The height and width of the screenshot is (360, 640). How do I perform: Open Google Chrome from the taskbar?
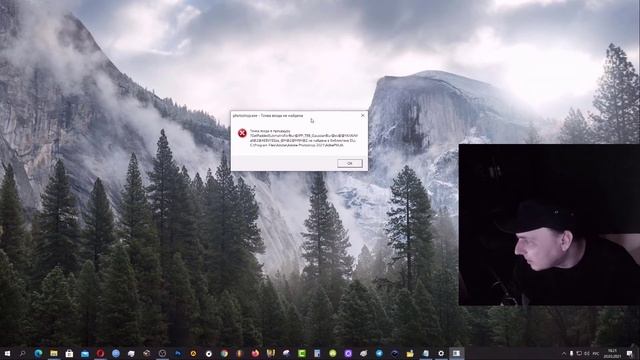pyautogui.click(x=224, y=353)
